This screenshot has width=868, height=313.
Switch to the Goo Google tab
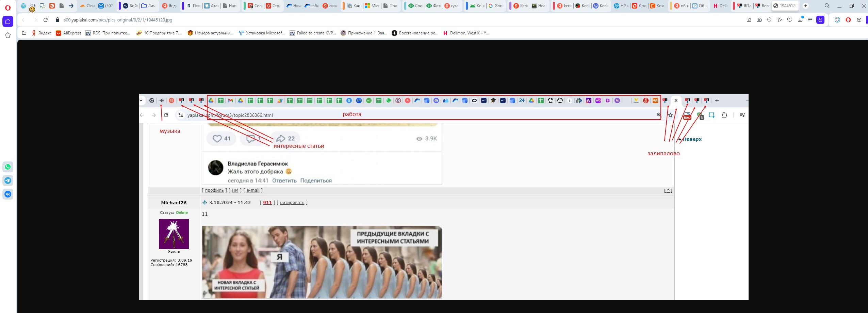click(495, 6)
